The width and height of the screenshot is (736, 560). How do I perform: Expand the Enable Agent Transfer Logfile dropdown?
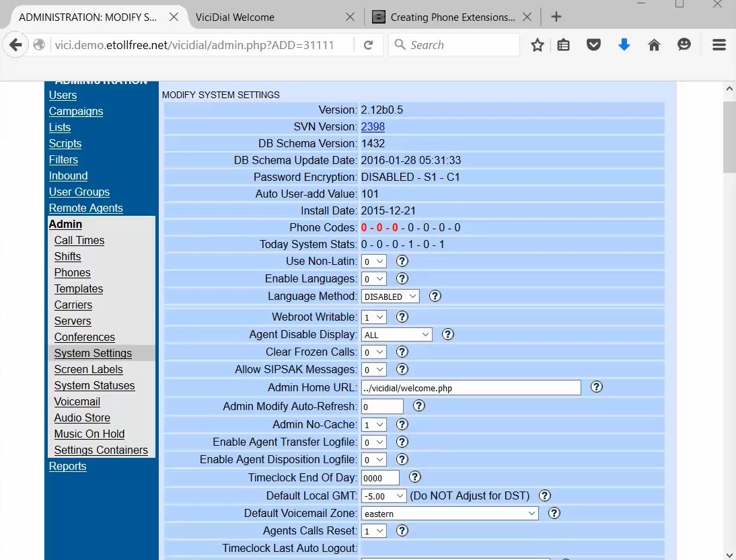coord(374,442)
